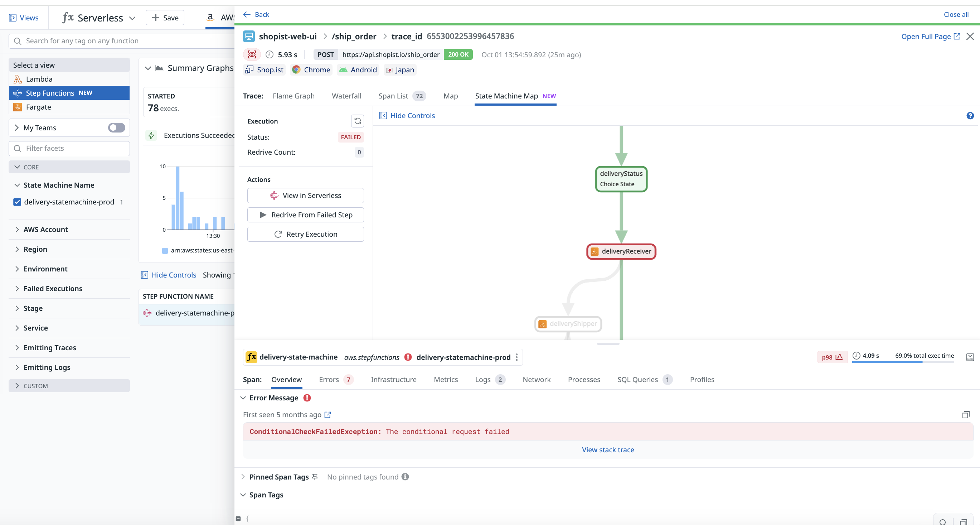Image resolution: width=980 pixels, height=525 pixels.
Task: Click the Japan country tag
Action: (400, 70)
